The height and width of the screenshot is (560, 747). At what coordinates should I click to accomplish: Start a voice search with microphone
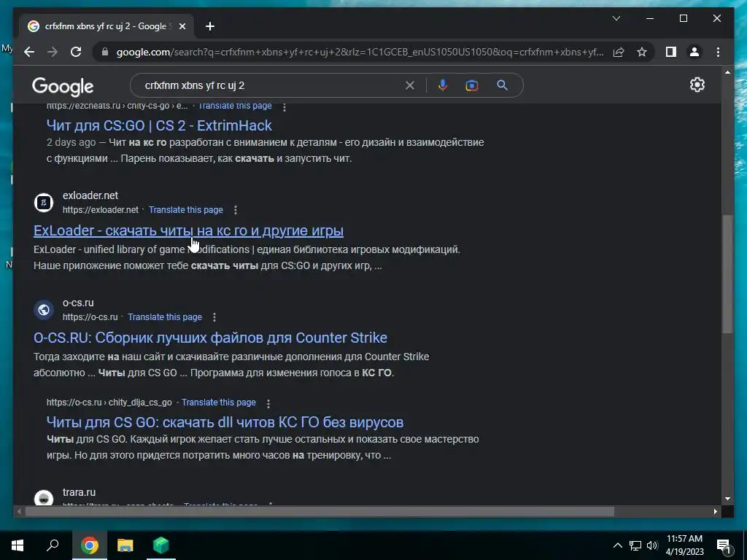pos(443,85)
